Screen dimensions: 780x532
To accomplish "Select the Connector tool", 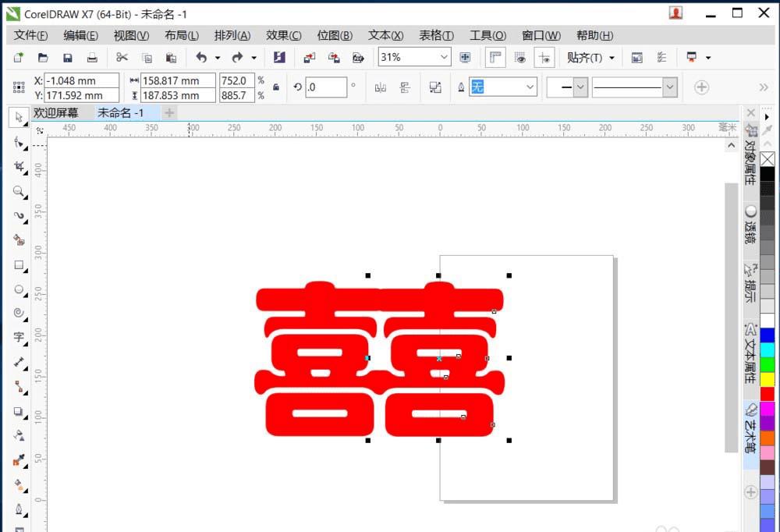I will point(19,387).
